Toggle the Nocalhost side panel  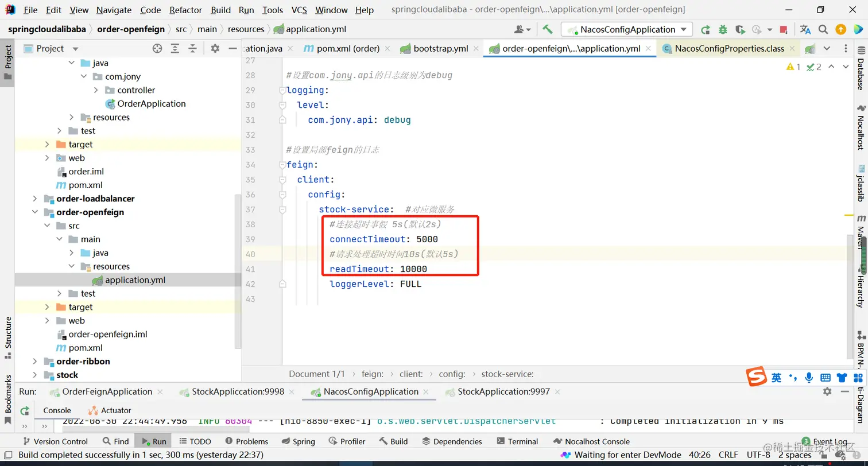click(x=861, y=127)
